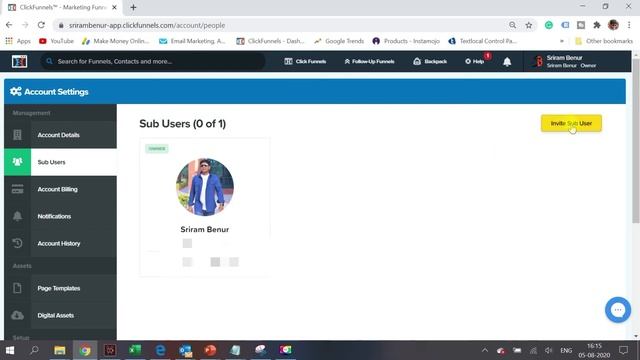The width and height of the screenshot is (640, 360).
Task: Click Sriram Benur's profile photo
Action: click(204, 187)
